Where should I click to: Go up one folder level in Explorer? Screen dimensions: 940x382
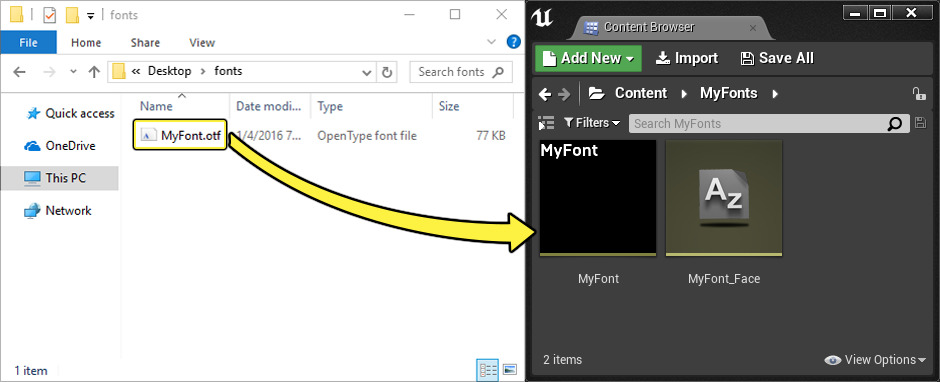tap(94, 72)
